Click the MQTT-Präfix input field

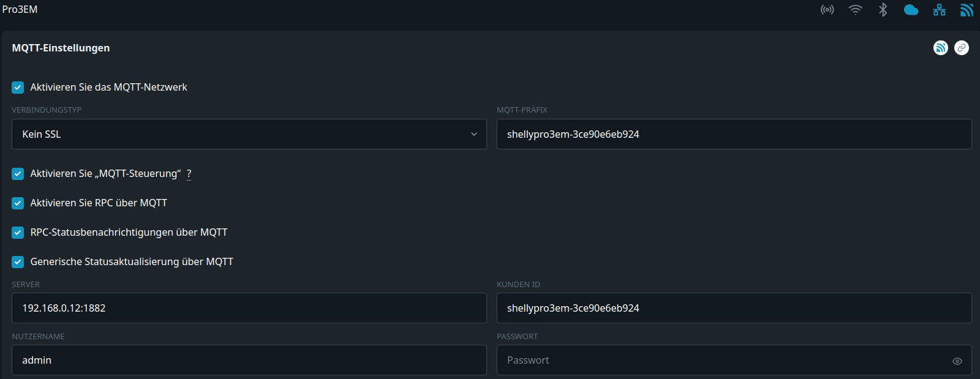click(734, 134)
